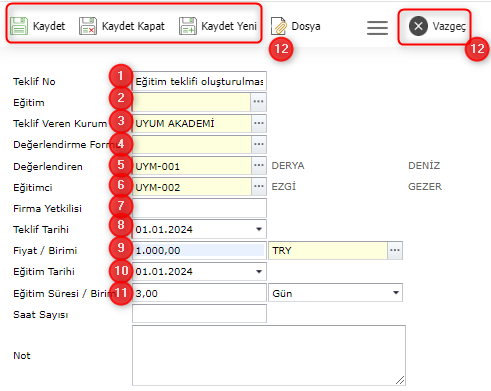Click the Teklif No input field
This screenshot has height=391, width=491.
point(199,81)
